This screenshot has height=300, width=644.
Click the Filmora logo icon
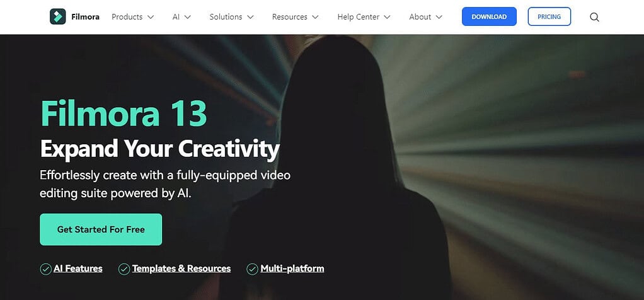(x=58, y=17)
